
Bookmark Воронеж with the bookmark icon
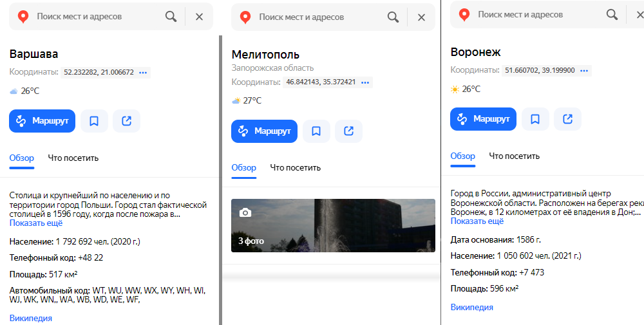pos(535,119)
